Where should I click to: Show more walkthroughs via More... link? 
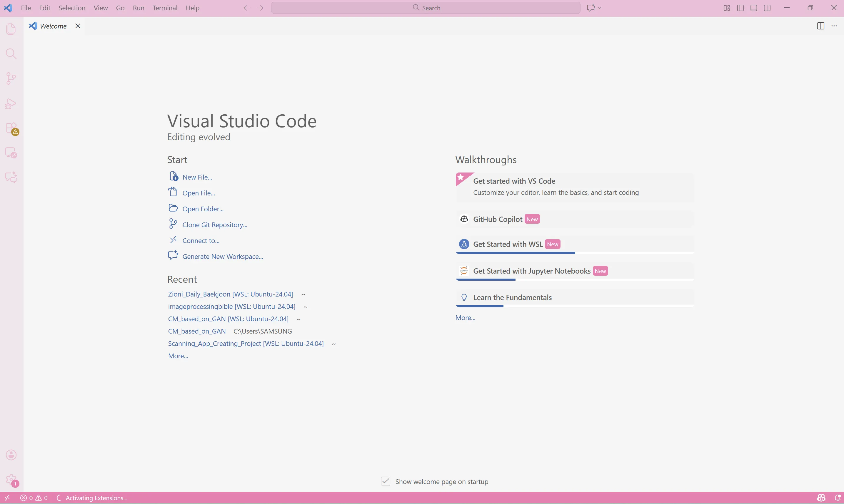click(x=465, y=318)
